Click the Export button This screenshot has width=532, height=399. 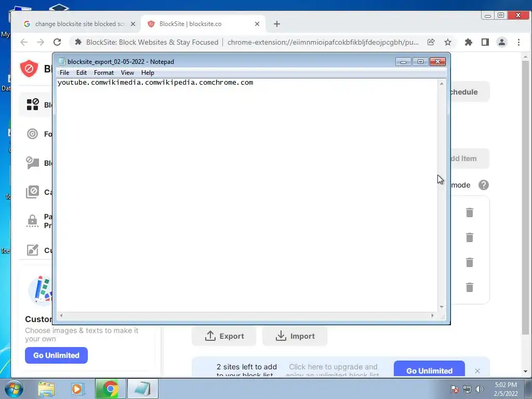click(x=224, y=336)
